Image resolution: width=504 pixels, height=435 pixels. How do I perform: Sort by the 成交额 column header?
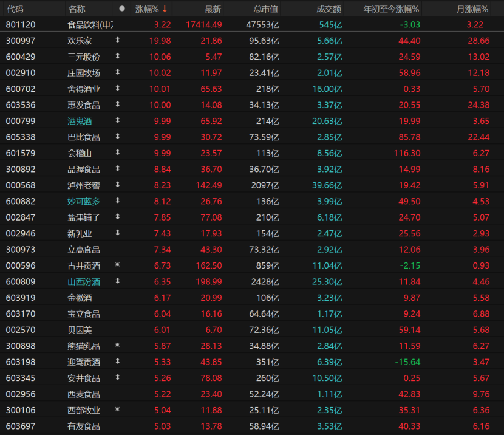329,9
